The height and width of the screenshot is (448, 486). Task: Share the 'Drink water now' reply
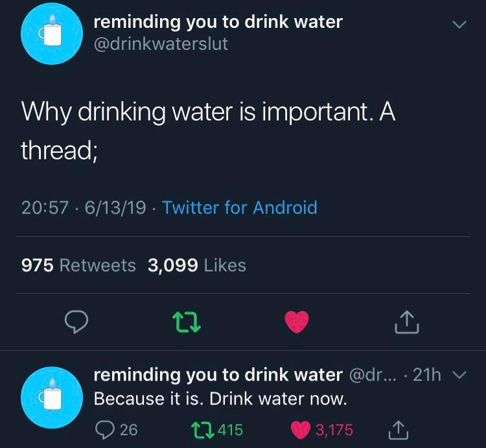pyautogui.click(x=400, y=429)
